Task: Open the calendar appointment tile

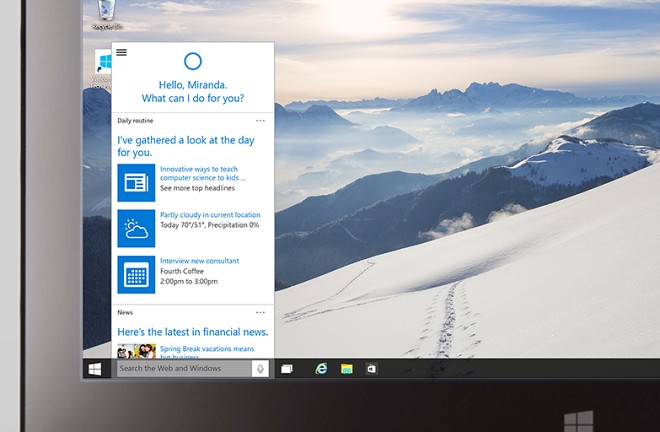Action: 136,275
